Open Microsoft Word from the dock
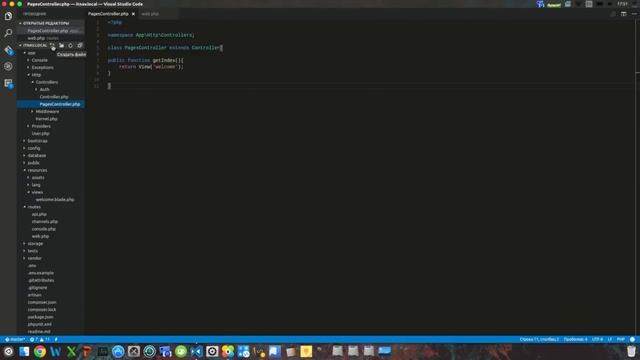Viewport: 640px width, 360px height. click(56, 351)
